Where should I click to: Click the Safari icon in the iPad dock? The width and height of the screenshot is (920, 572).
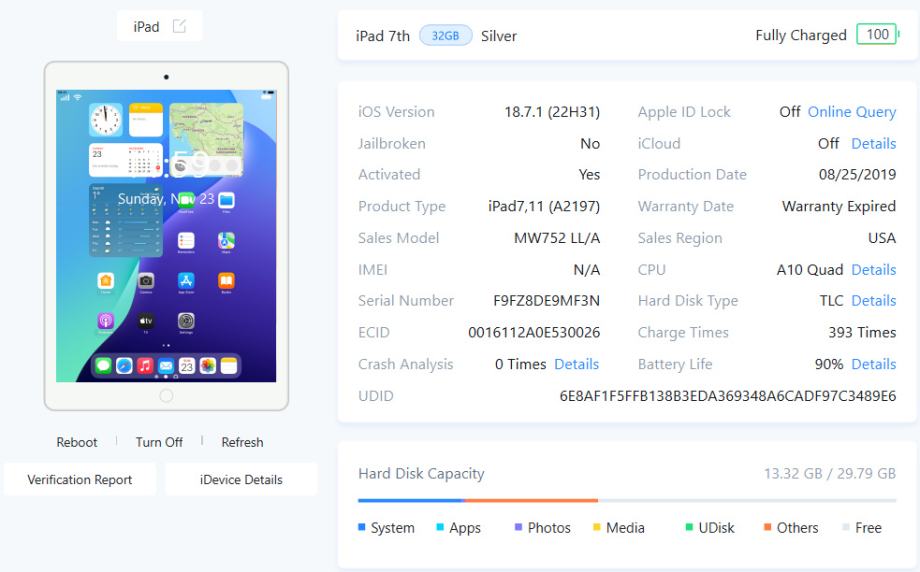tap(124, 365)
